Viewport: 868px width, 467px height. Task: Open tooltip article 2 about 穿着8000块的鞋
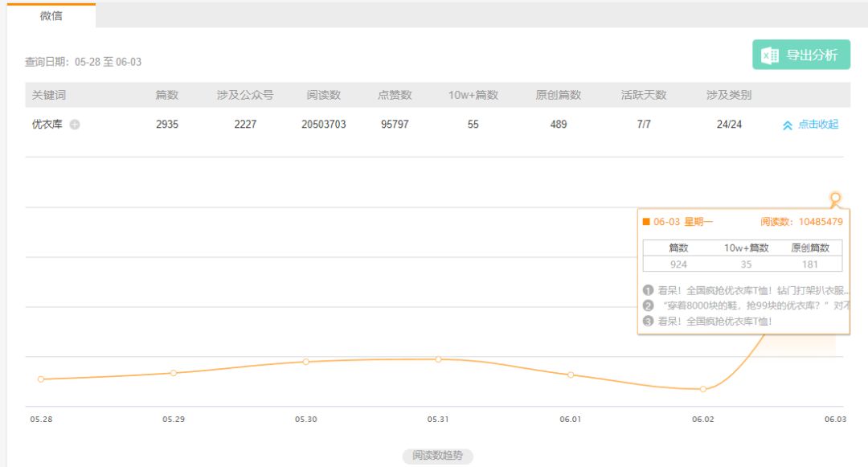755,305
